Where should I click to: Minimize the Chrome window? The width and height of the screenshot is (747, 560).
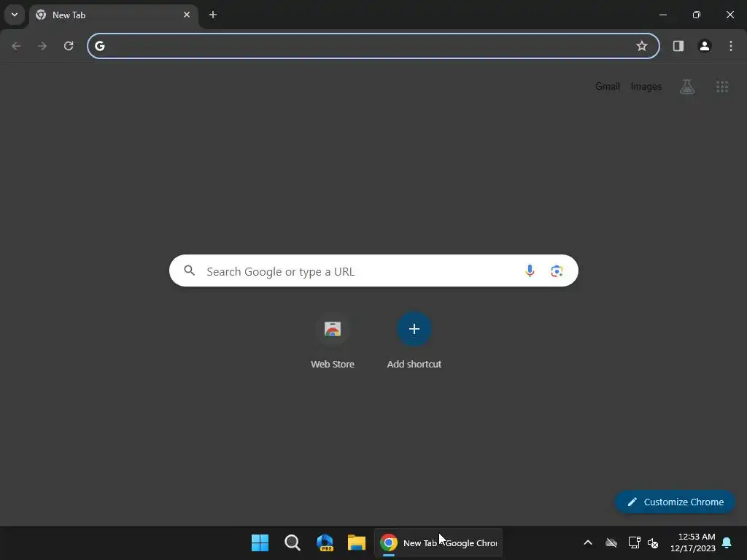point(662,15)
